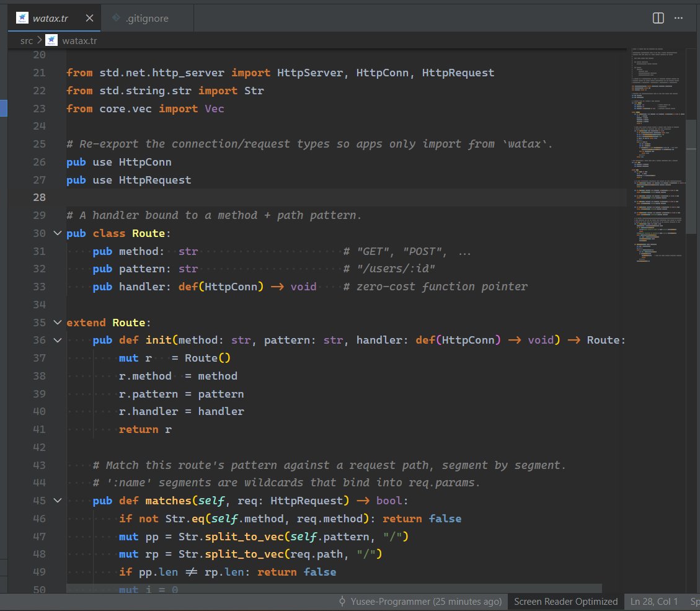Click the .gitignore tab file icon

(116, 18)
